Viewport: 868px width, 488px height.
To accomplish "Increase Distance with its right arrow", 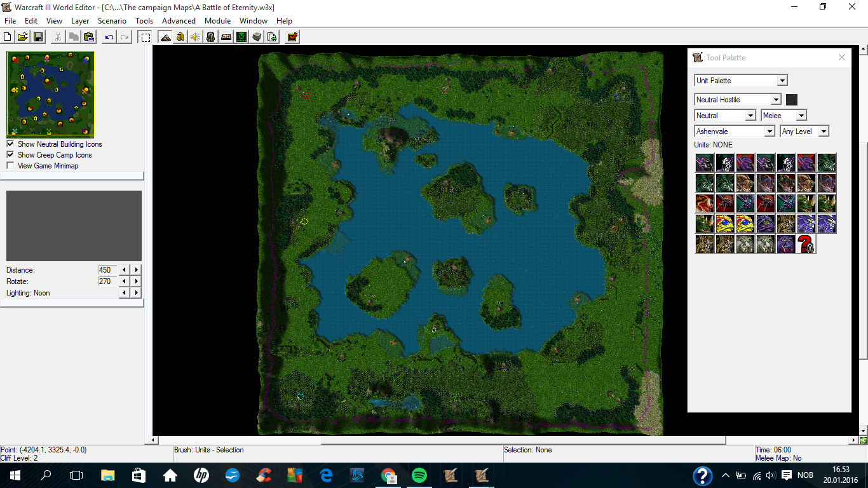I will click(x=137, y=270).
